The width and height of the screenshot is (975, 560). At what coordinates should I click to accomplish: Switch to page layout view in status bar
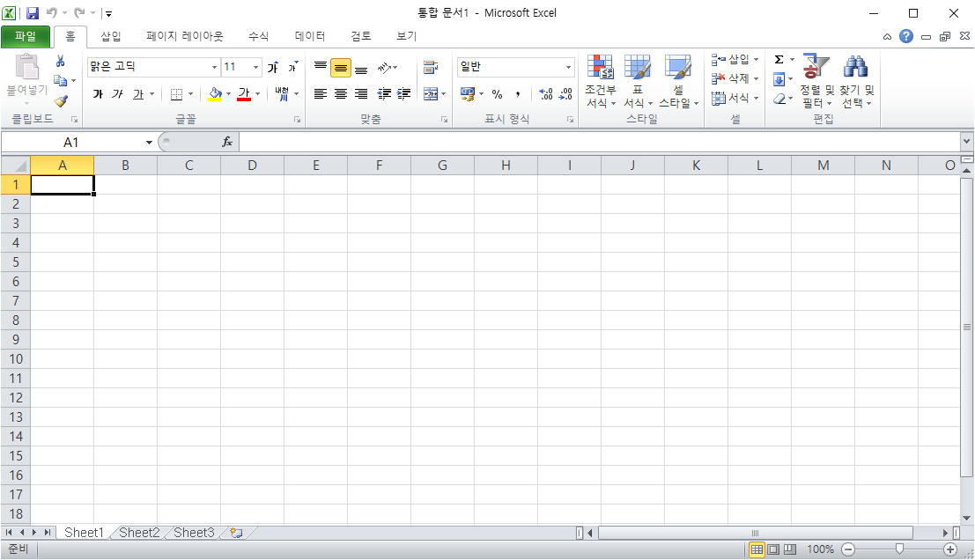tap(773, 549)
